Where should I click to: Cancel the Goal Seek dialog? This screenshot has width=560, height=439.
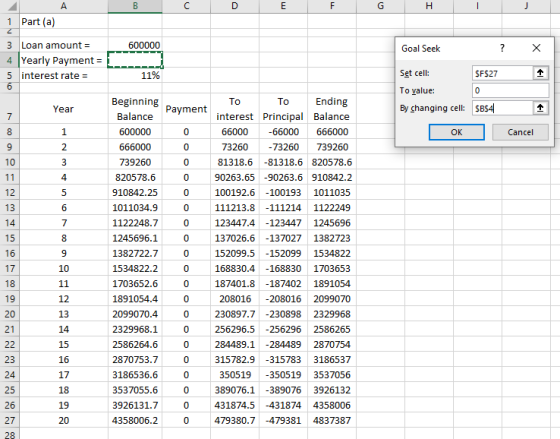click(520, 132)
